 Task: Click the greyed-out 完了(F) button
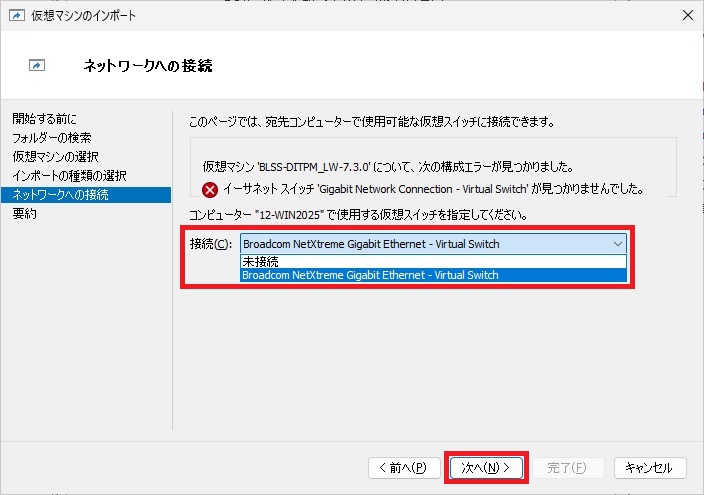coord(567,467)
